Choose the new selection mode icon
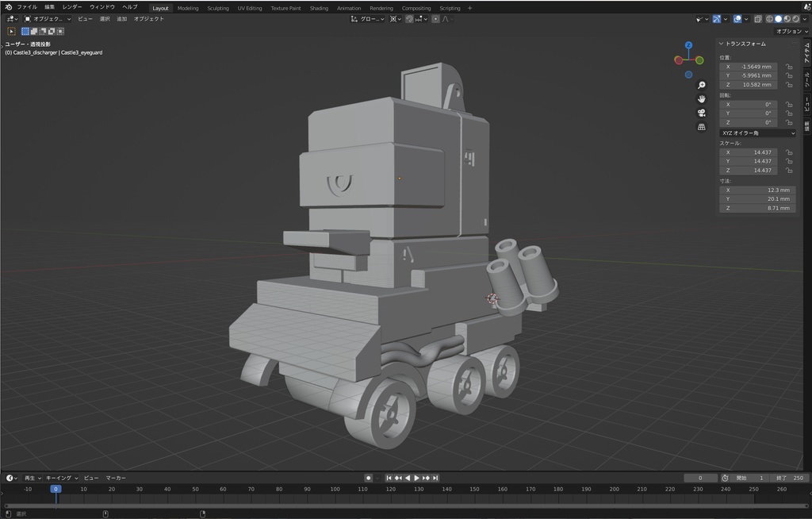This screenshot has height=519, width=812. point(25,32)
